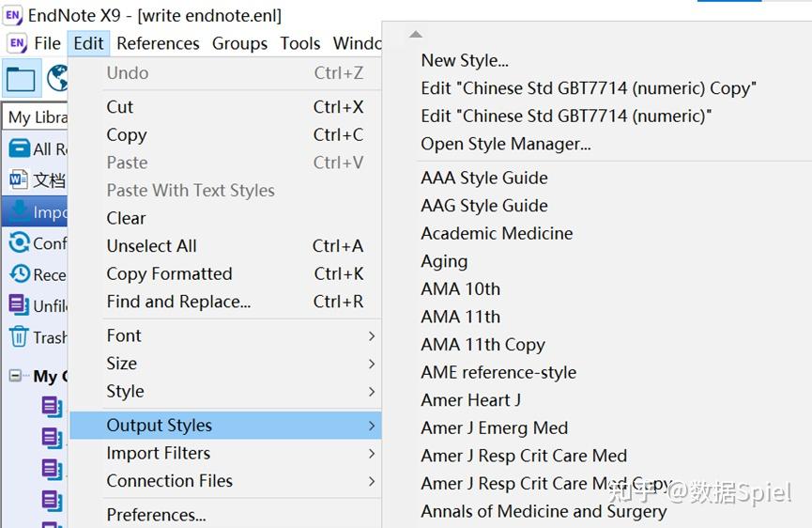Click the Imported References download icon
This screenshot has height=528, width=812.
click(x=19, y=210)
